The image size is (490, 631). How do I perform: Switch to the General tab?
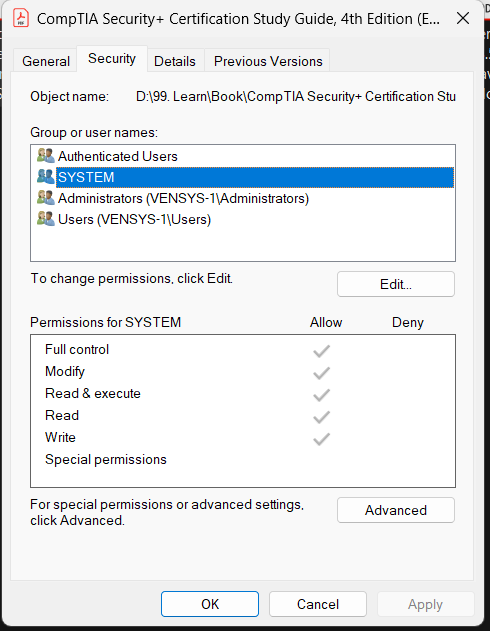point(46,61)
